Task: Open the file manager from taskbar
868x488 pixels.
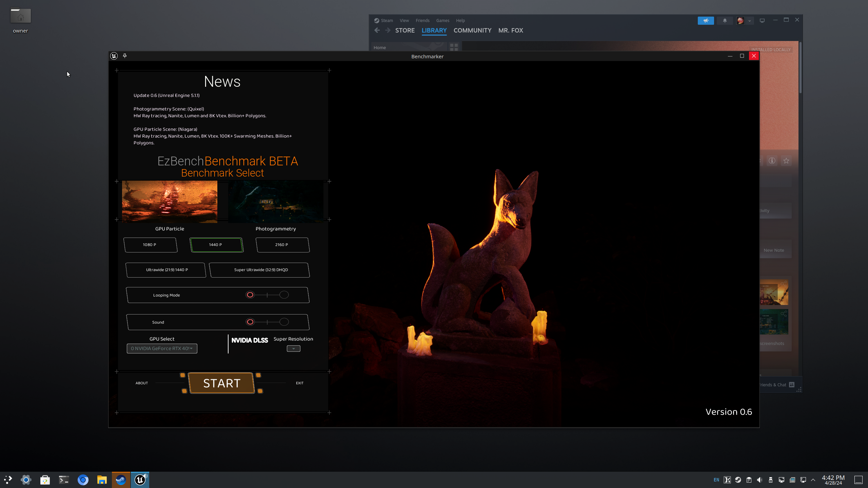Action: (102, 480)
